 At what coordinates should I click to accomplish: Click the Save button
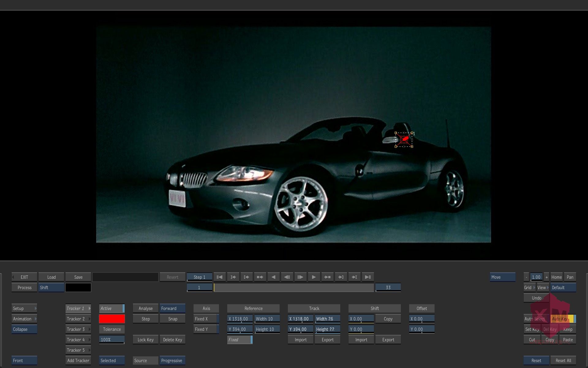point(78,277)
